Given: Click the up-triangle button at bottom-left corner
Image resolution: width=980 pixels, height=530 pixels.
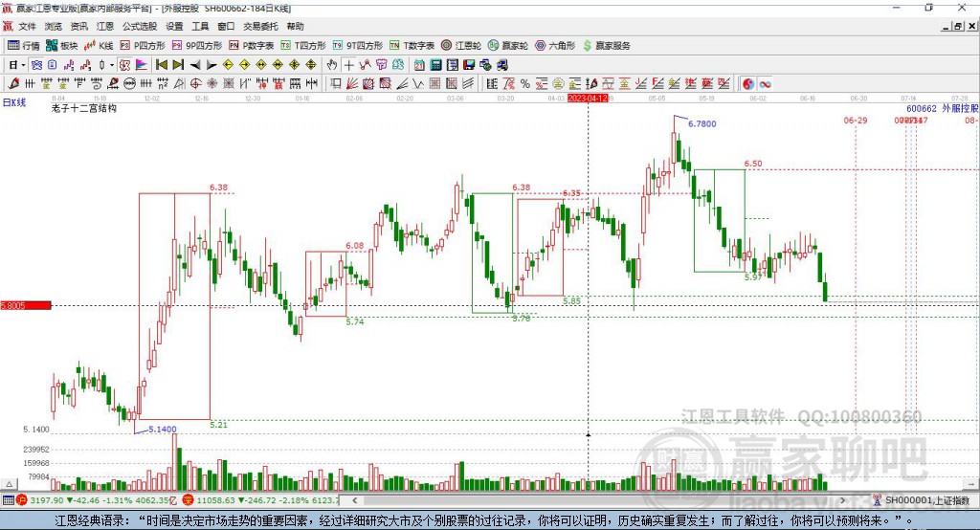Looking at the screenshot, I should [x=9, y=484].
